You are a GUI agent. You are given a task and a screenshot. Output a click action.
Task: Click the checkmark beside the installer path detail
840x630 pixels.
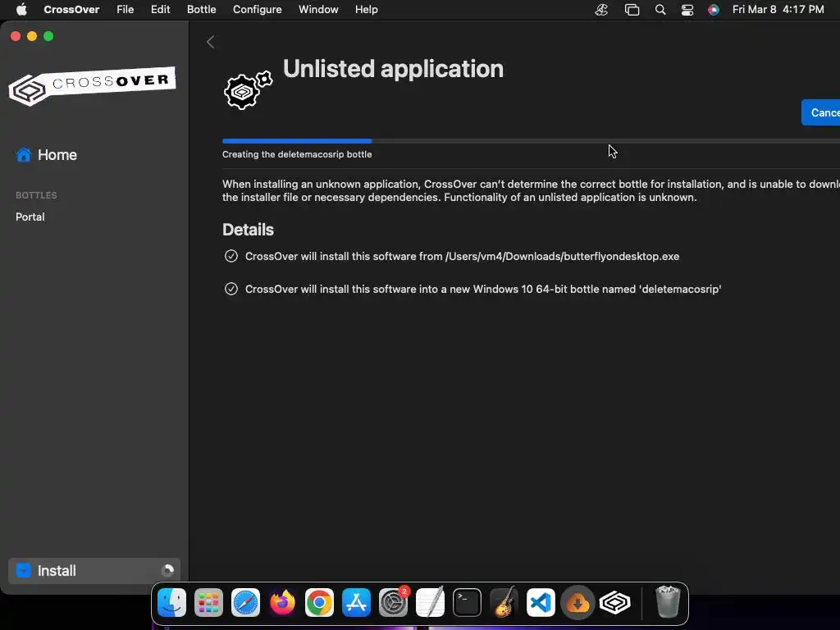pos(231,256)
